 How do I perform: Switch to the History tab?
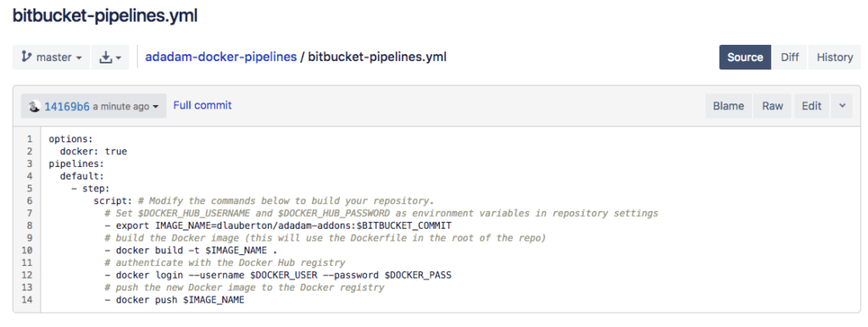[835, 57]
